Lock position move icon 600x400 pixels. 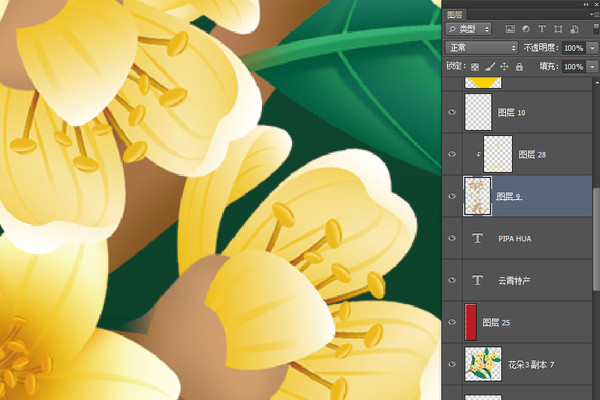coord(504,67)
